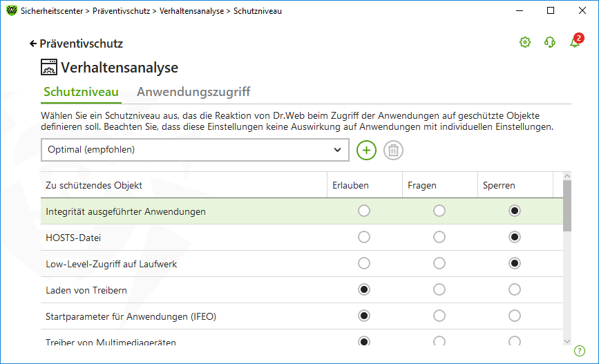Select the Low-Level-Zugriff auf Laufwerk row label
This screenshot has height=364, width=599.
111,265
